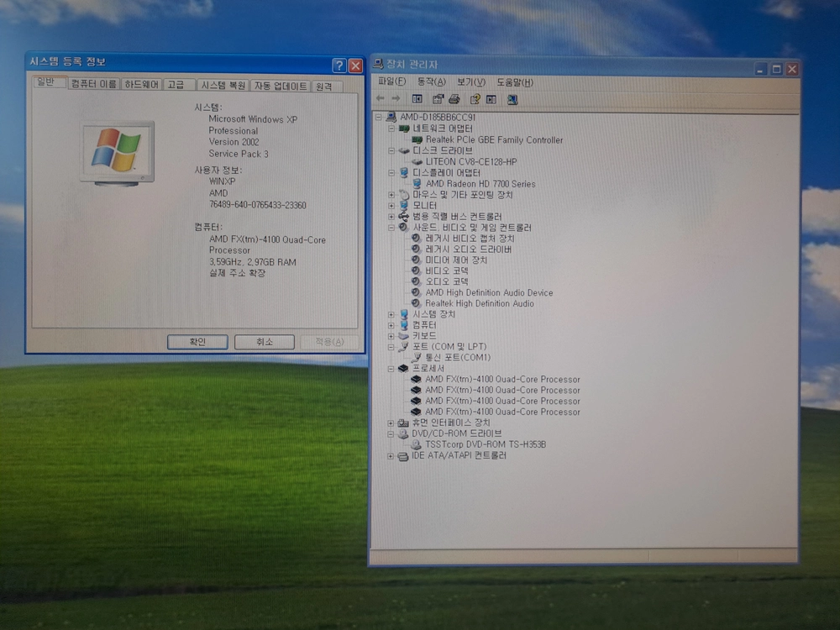Click the speaker icon beside 미디어 제어 장치
Viewport: 840px width, 630px height.
416,260
